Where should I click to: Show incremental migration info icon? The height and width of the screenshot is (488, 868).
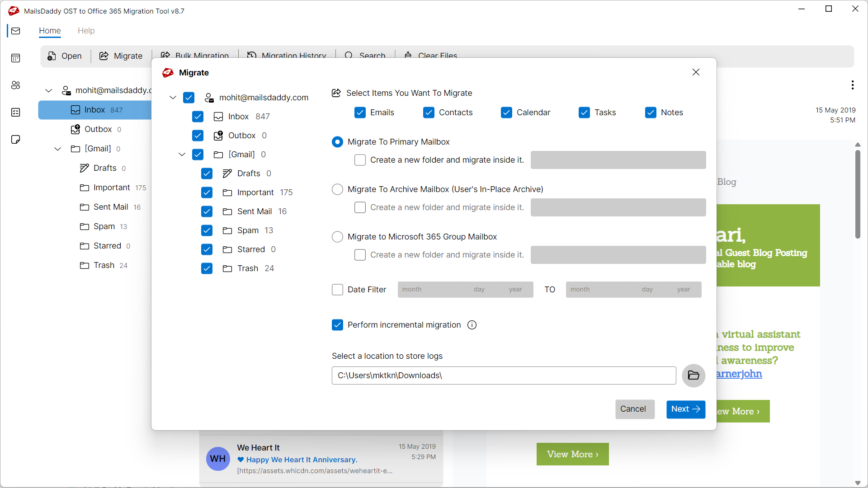(x=472, y=325)
